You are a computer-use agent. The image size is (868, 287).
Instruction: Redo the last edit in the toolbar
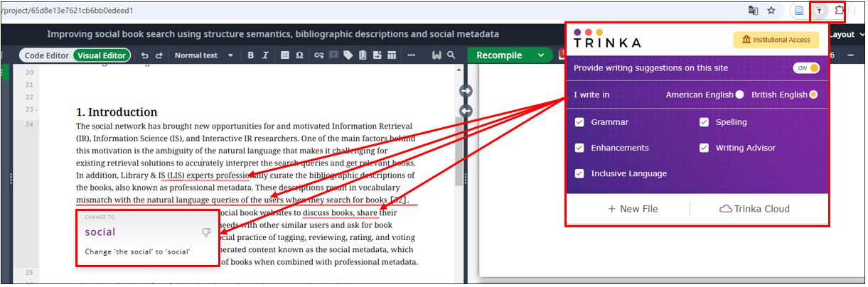159,55
